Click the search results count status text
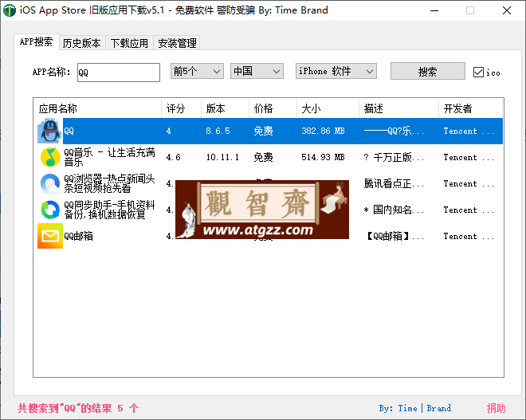This screenshot has width=526, height=420. (x=78, y=408)
